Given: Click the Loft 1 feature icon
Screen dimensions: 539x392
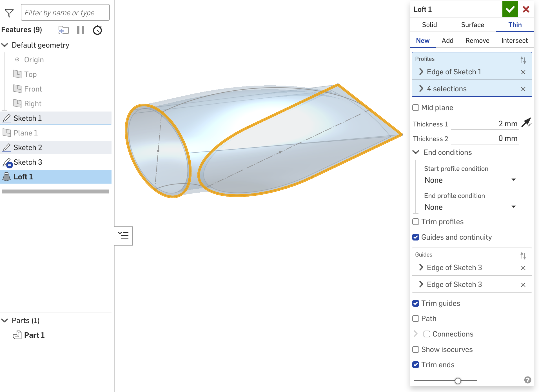Looking at the screenshot, I should point(6,177).
